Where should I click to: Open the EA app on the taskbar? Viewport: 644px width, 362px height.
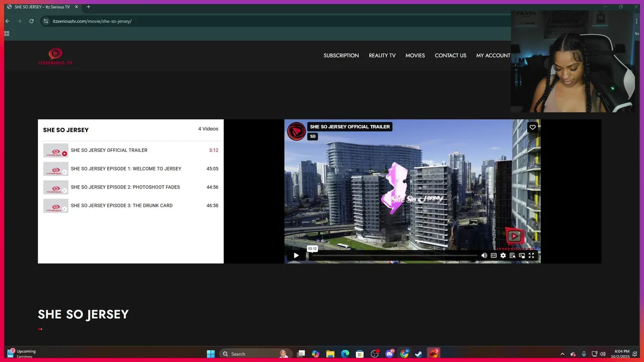(x=434, y=354)
